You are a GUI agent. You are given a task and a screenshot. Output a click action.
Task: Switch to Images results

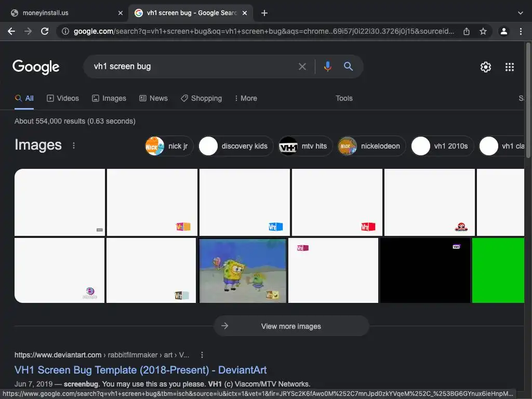109,98
